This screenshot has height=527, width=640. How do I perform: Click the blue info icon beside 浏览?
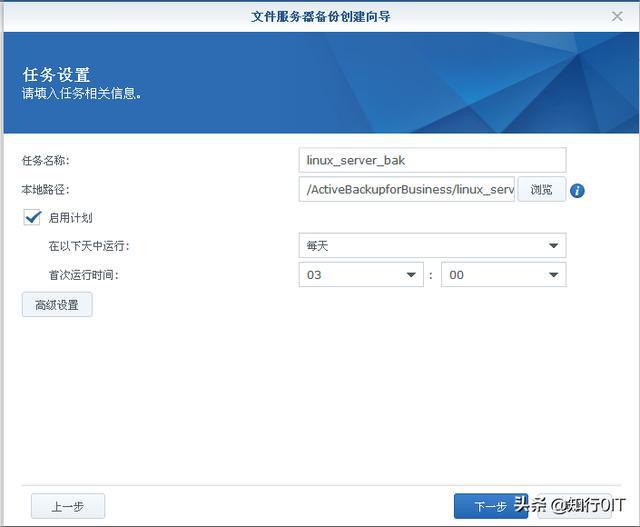[577, 191]
